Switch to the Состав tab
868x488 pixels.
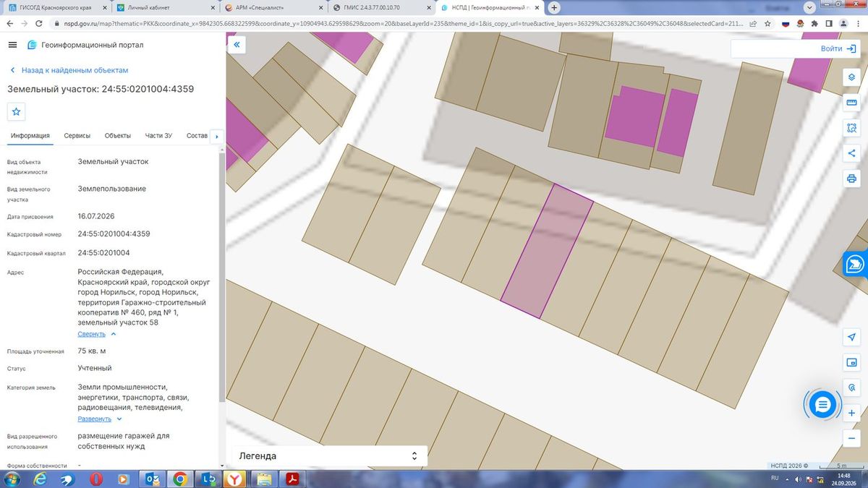[x=197, y=136]
